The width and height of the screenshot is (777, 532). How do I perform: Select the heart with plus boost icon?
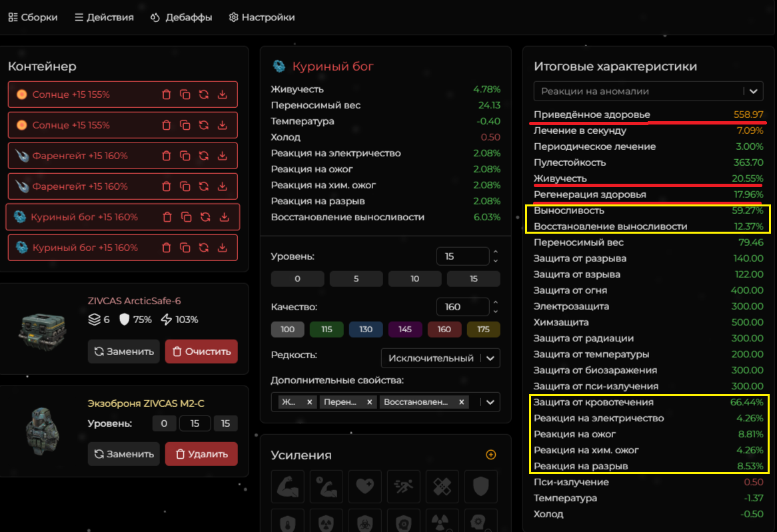click(x=365, y=487)
